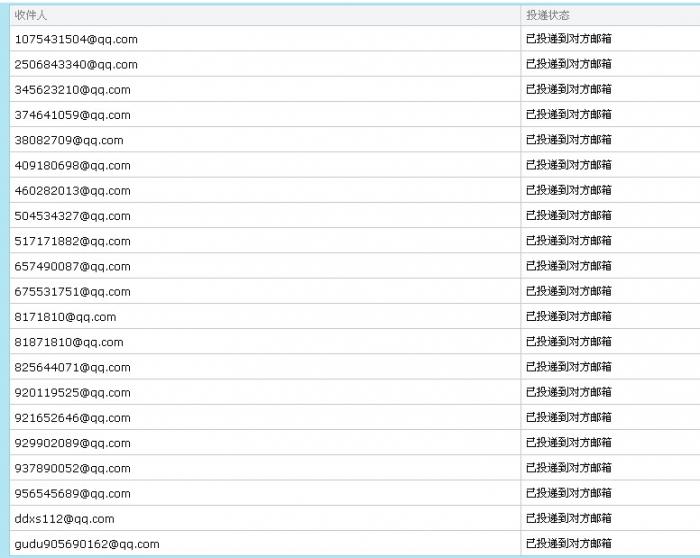Select 已投递到对方邮箱 in the 675531751@qq.com row
The image size is (700, 558).
tap(569, 291)
